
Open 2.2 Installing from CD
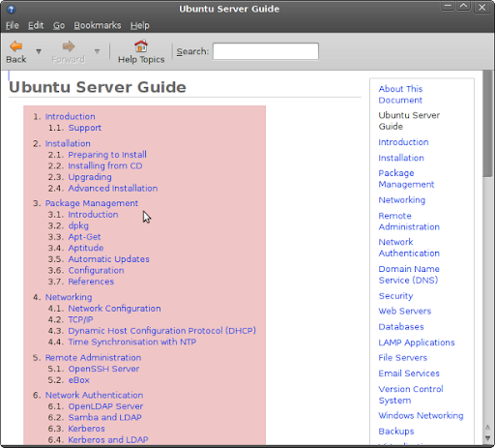coord(105,165)
